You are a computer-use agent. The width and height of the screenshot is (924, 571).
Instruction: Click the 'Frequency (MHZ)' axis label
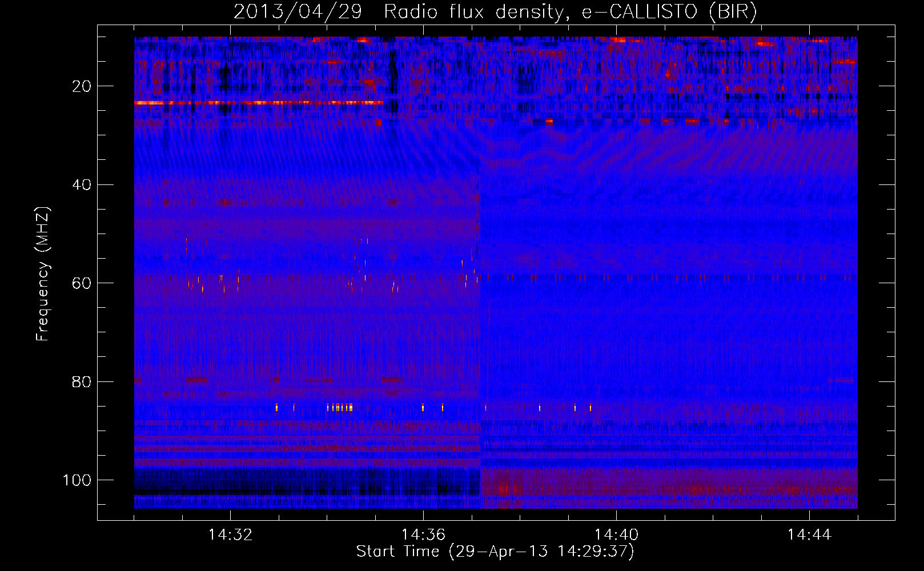(43, 274)
